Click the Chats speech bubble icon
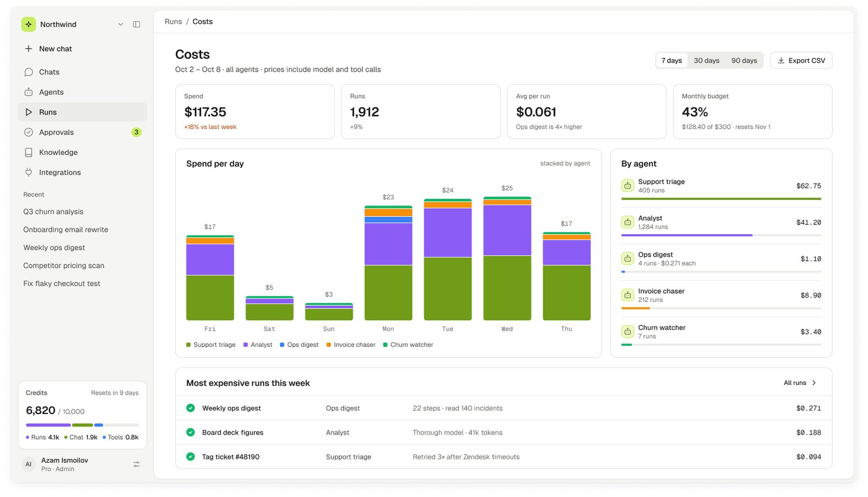868x497 pixels. [x=29, y=72]
